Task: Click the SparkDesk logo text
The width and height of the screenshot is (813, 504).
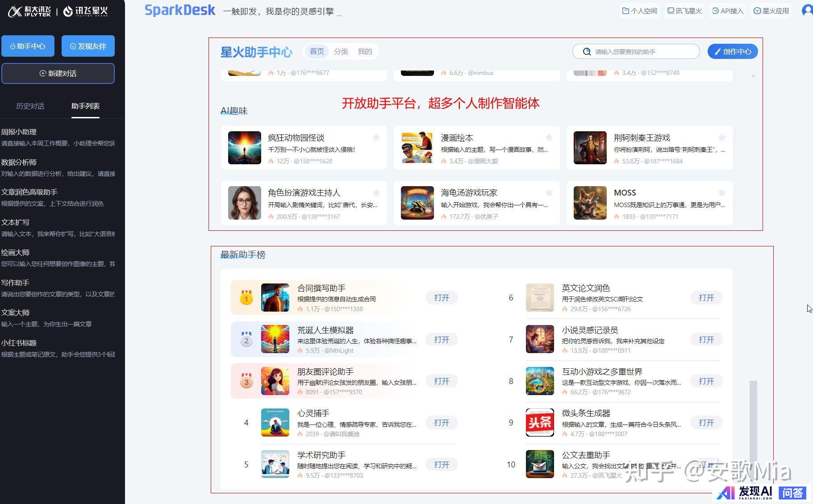Action: pos(180,10)
